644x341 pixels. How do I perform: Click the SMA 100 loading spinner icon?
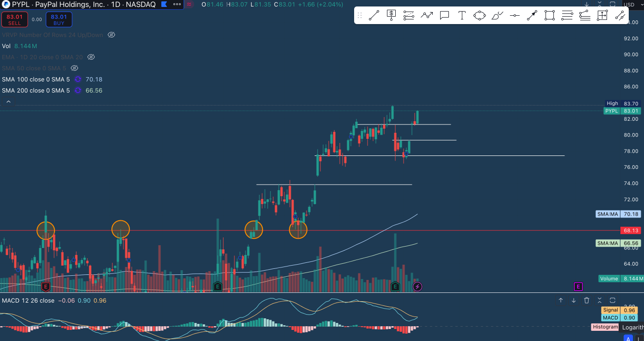coord(78,79)
